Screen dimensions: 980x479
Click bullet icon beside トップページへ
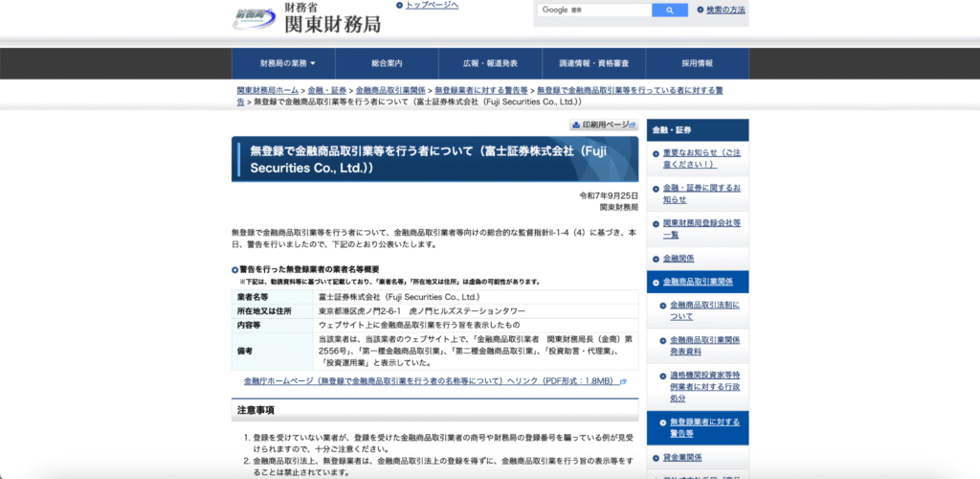(400, 6)
